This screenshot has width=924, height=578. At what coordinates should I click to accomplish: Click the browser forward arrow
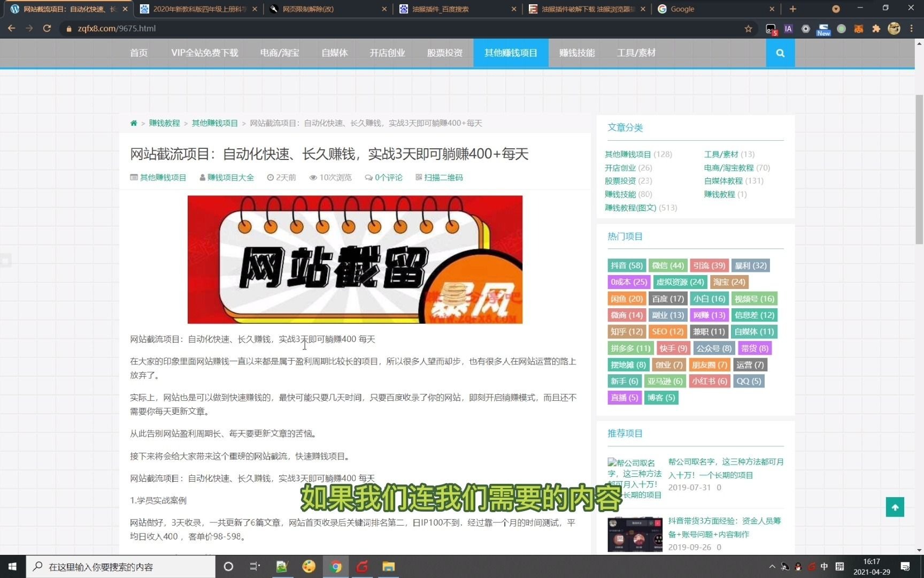(29, 28)
